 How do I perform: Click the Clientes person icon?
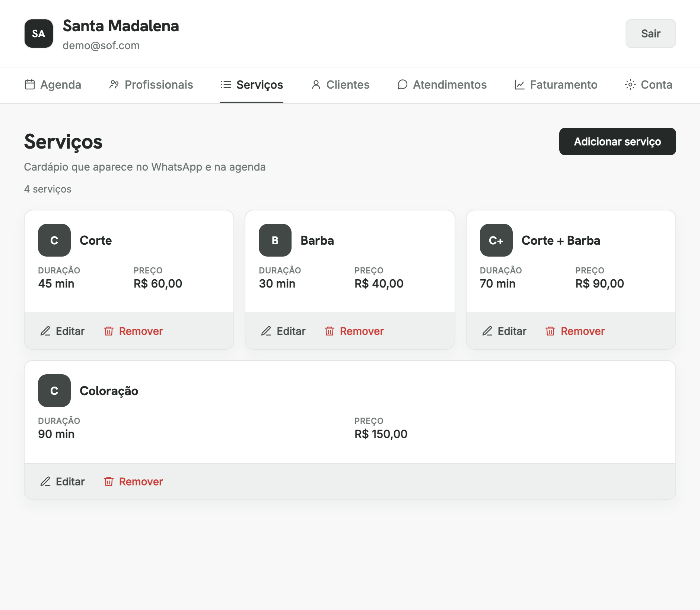click(316, 85)
